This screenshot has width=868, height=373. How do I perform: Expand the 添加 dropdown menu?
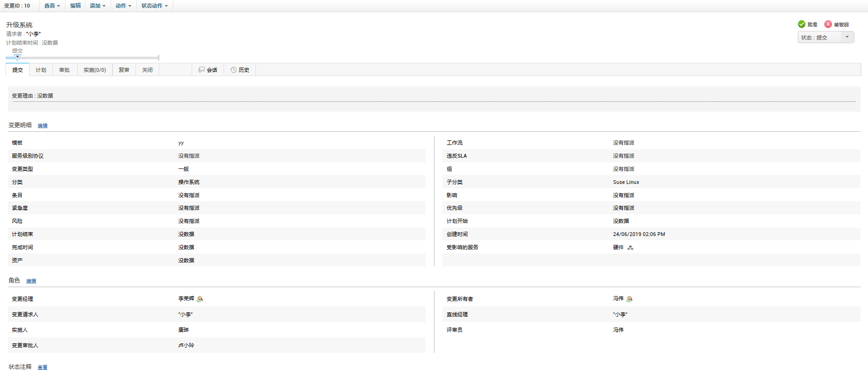point(97,6)
